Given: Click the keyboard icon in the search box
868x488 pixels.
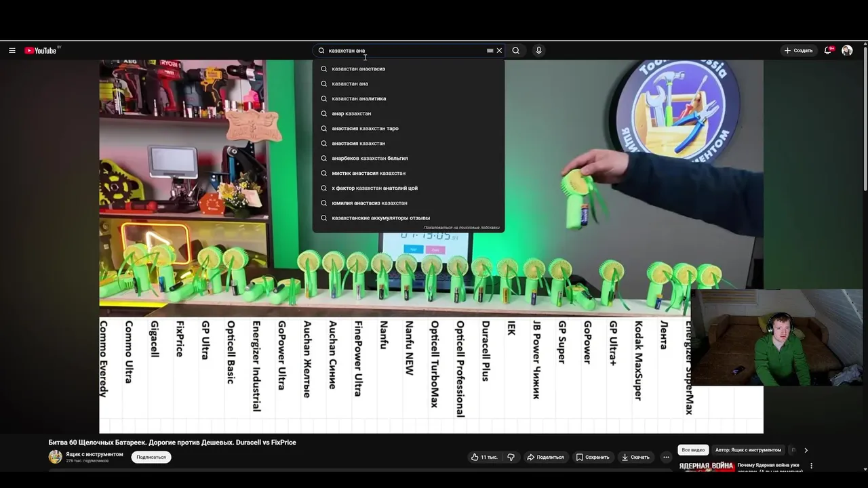Looking at the screenshot, I should pyautogui.click(x=490, y=51).
